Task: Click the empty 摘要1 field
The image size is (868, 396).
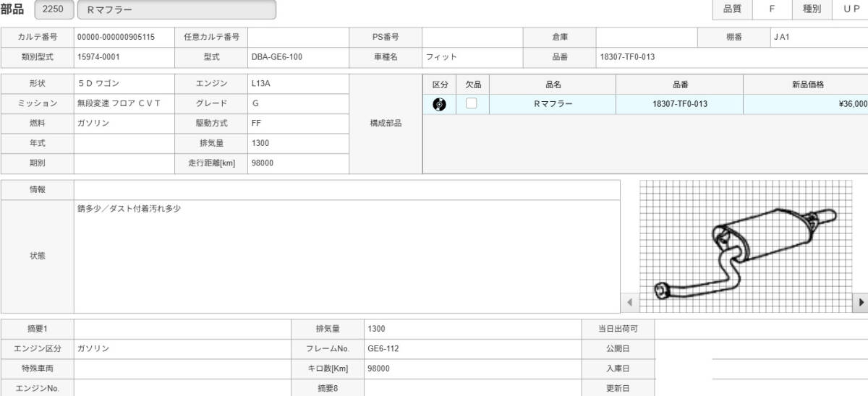Action: [182, 329]
